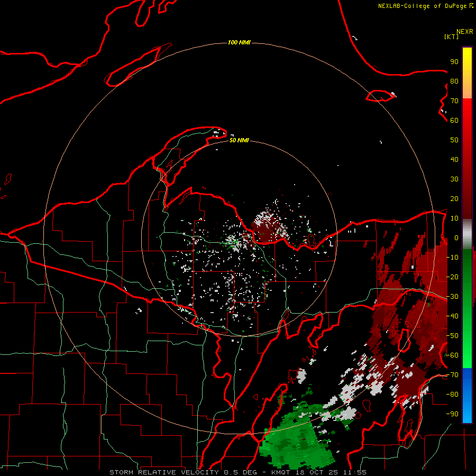Click the -70 value on the velocity scale
This screenshot has width=476, height=476.
[453, 375]
